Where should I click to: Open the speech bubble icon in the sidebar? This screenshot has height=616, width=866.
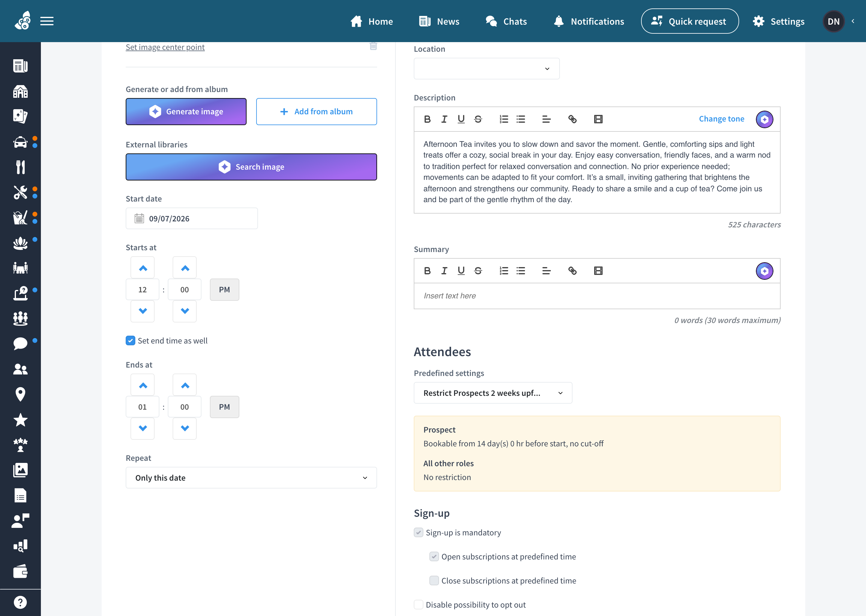pyautogui.click(x=20, y=344)
